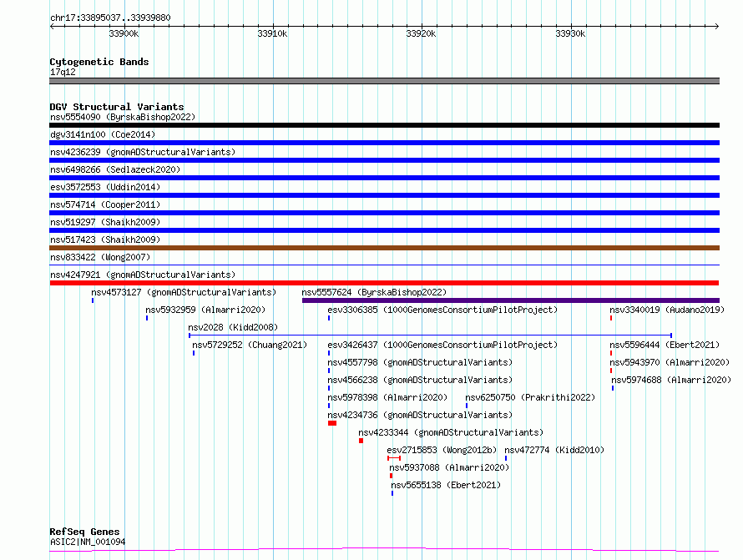
Task: Select the magenta ASIC2 gene track line
Action: click(x=384, y=550)
